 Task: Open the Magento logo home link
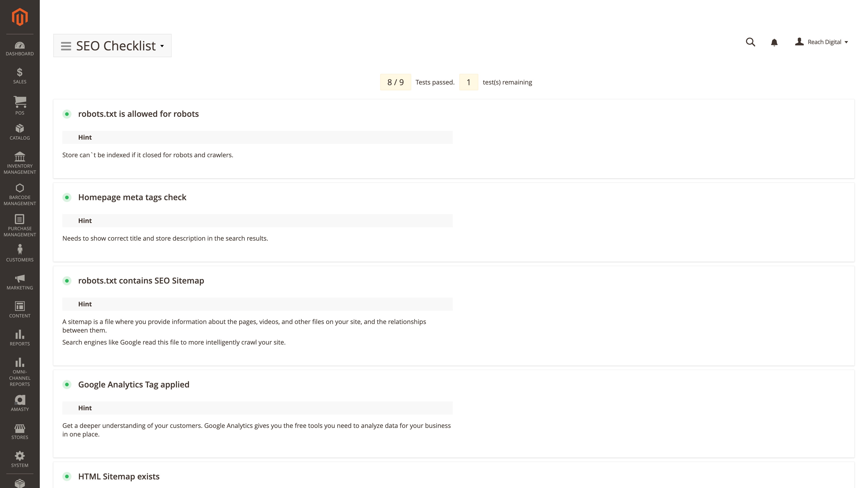19,17
